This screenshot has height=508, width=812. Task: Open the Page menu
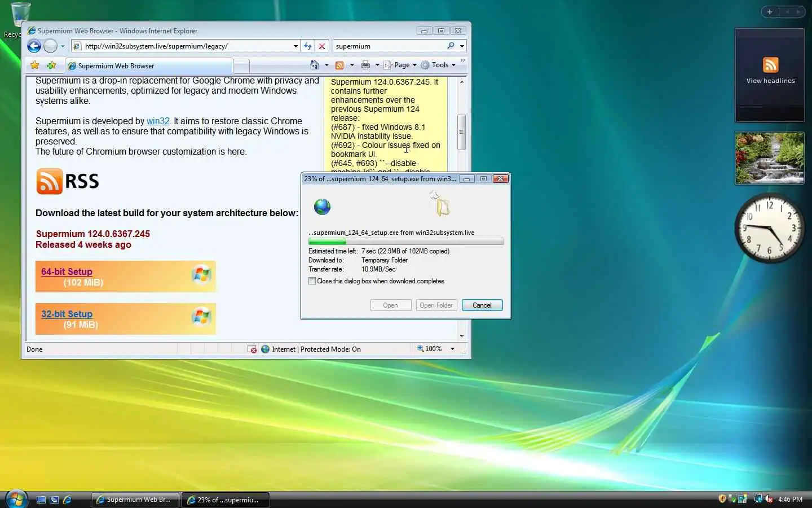coord(400,65)
